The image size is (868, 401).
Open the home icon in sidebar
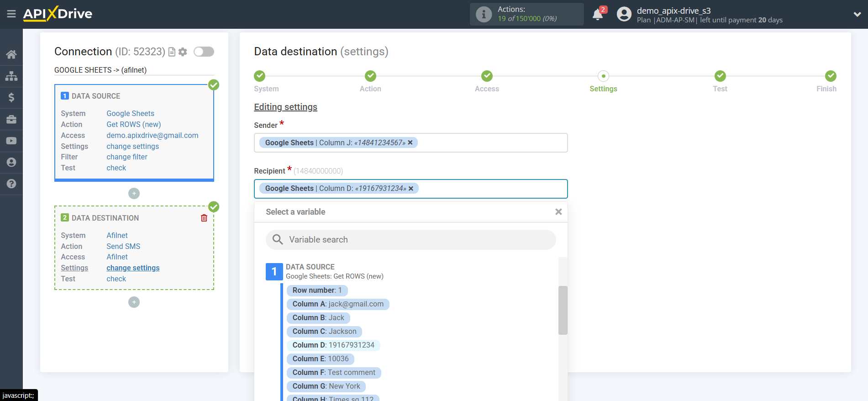coord(11,54)
